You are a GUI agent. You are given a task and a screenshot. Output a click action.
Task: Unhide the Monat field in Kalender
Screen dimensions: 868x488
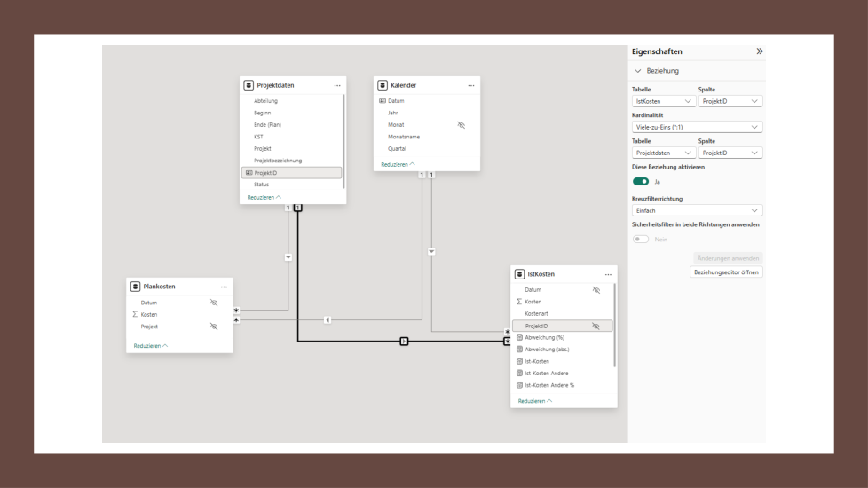tap(461, 125)
